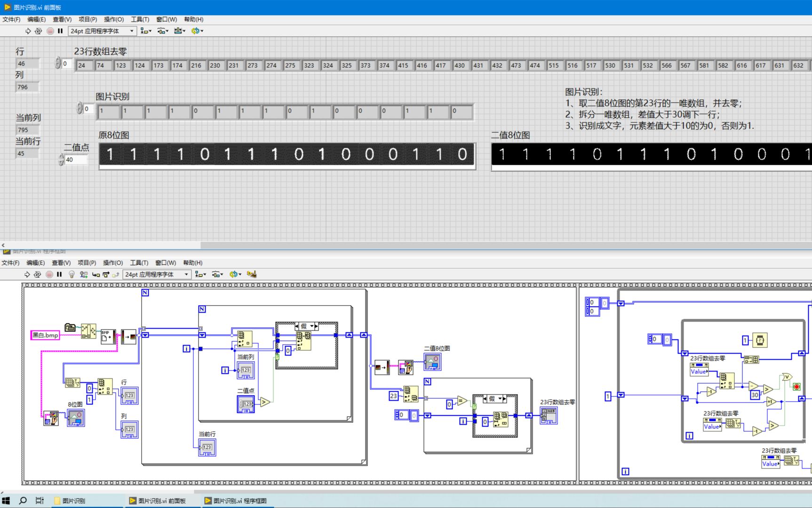Click Windows Start button
This screenshot has width=812, height=508.
pyautogui.click(x=6, y=500)
